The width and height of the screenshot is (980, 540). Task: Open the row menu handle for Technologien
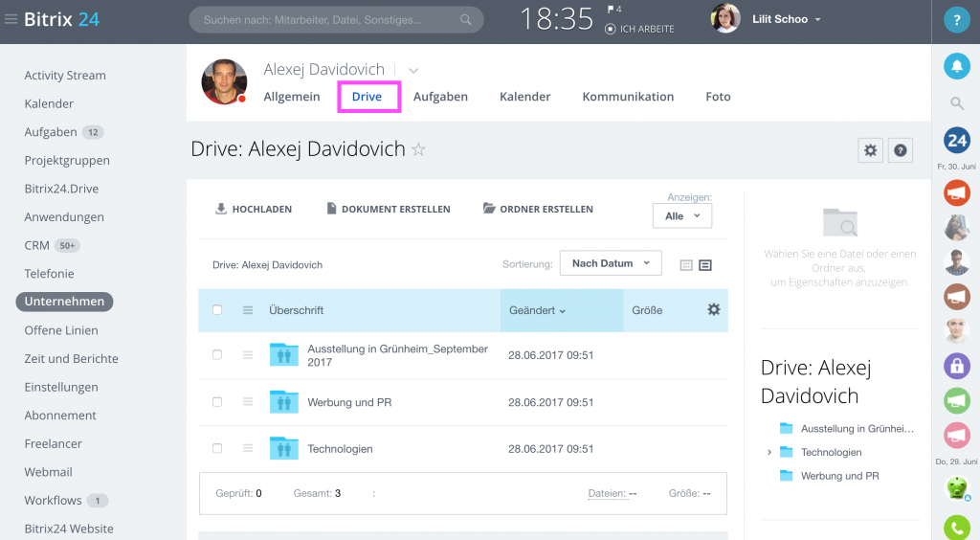click(x=248, y=448)
